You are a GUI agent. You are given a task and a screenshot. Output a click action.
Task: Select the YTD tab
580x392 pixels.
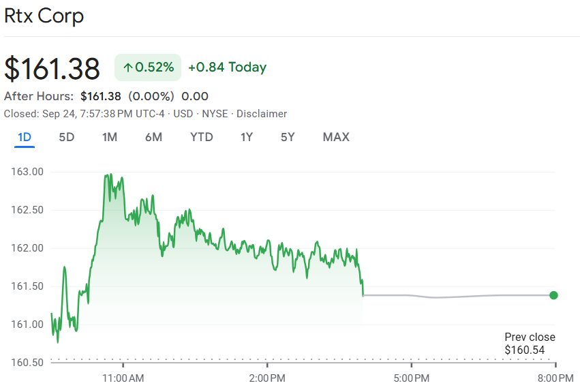[201, 137]
